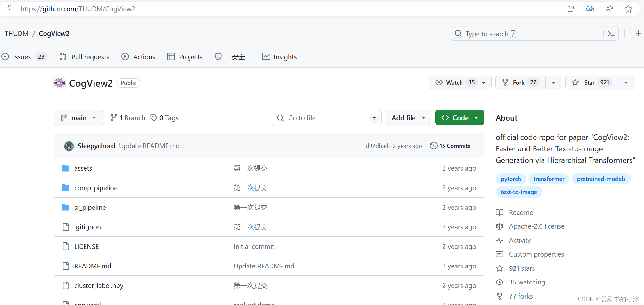The width and height of the screenshot is (644, 305).
Task: Select the text-to-image topic tag
Action: 519,192
